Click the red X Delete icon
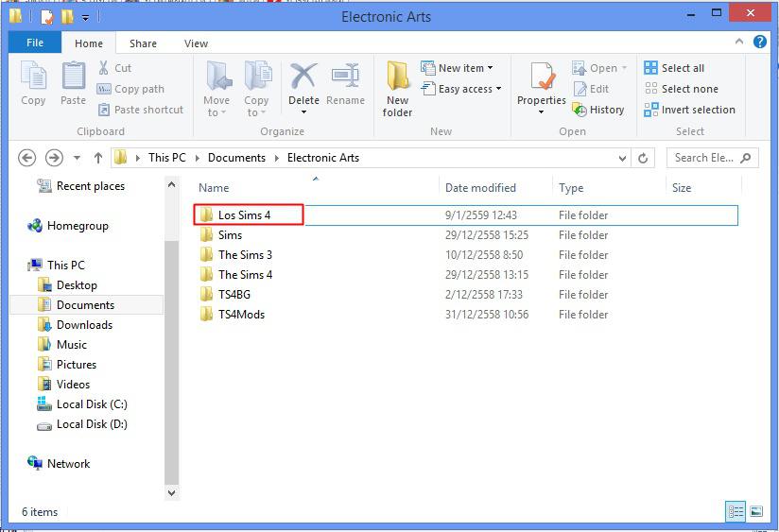The image size is (779, 532). 303,76
